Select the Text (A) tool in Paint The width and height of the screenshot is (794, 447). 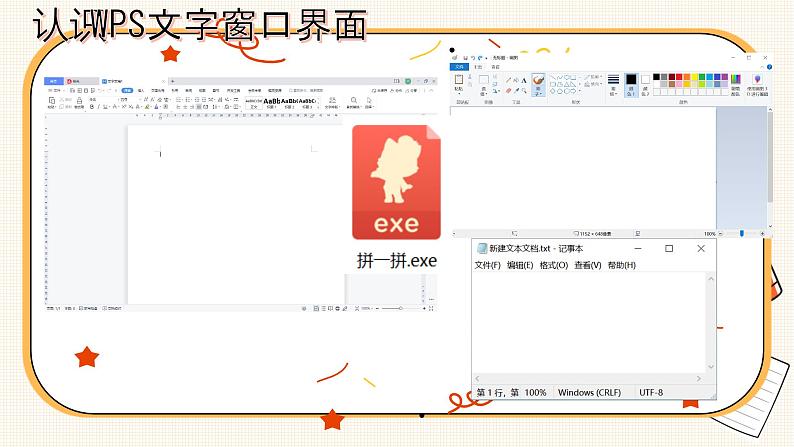click(x=524, y=80)
